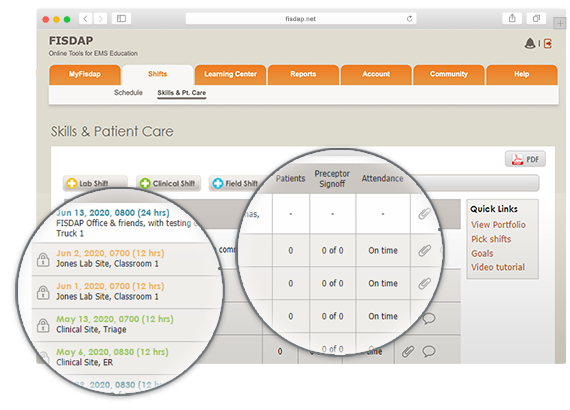This screenshot has width=570, height=410.
Task: Open comment bubble on May 13 shift row
Action: click(x=429, y=318)
